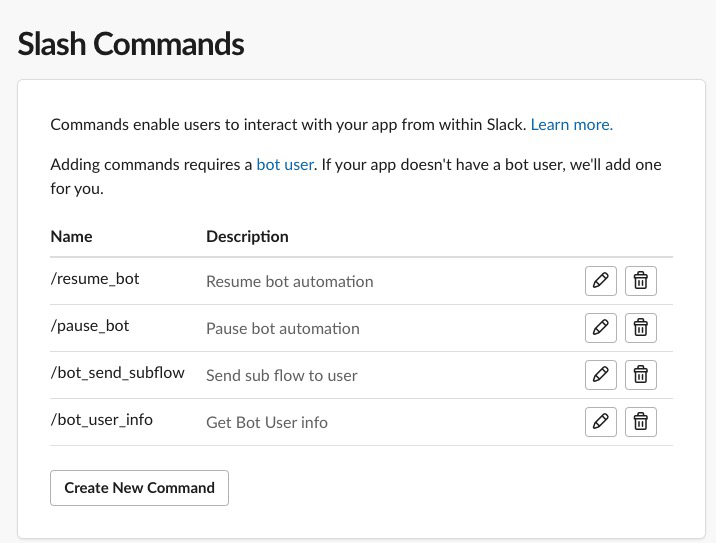716x543 pixels.
Task: Select the /resume_bot command name
Action: [x=95, y=279]
